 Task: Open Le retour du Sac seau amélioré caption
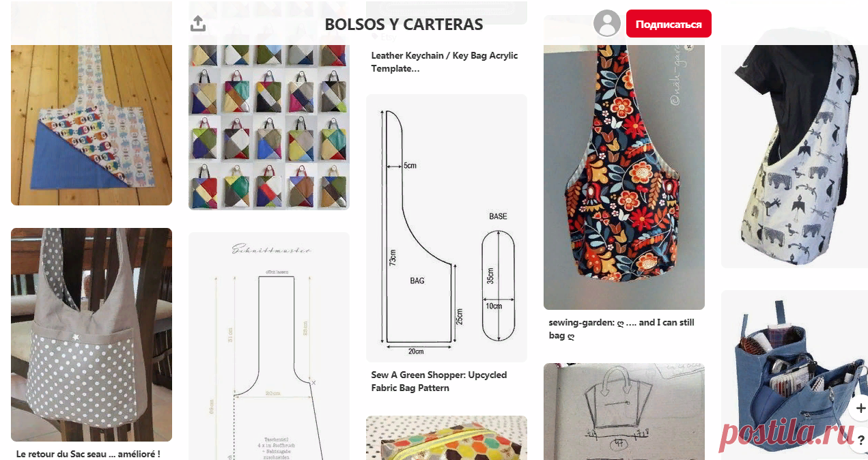click(x=88, y=453)
